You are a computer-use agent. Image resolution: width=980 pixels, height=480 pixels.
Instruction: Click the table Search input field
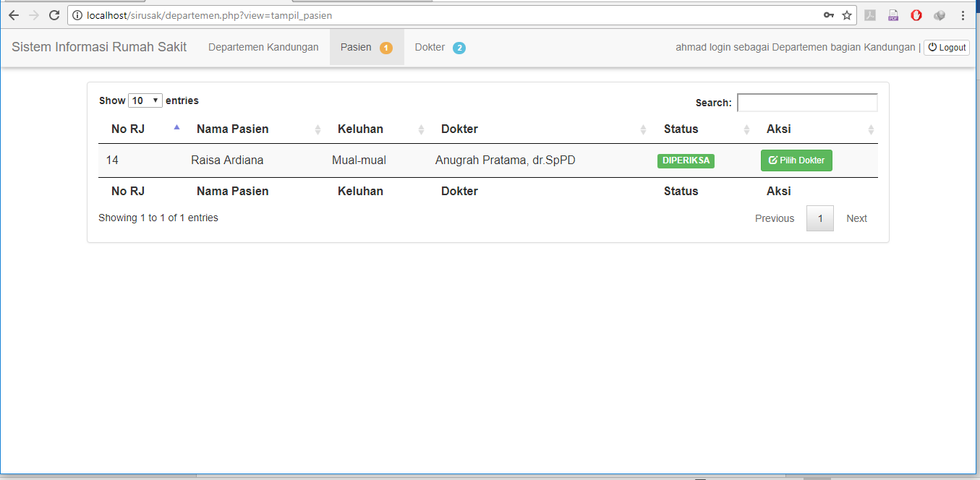point(807,103)
